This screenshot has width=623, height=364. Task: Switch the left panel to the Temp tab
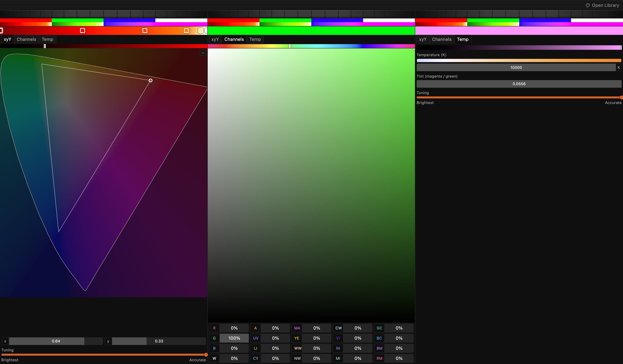pyautogui.click(x=47, y=39)
